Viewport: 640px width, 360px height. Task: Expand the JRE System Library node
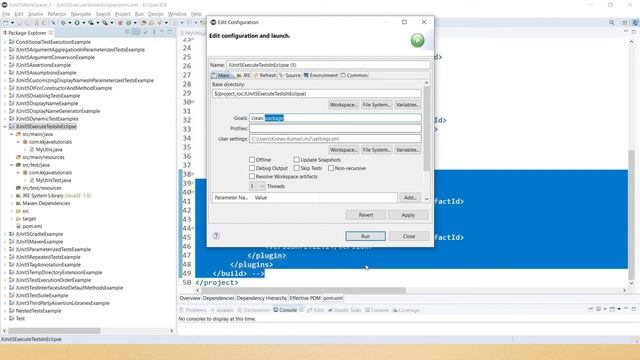coord(12,196)
